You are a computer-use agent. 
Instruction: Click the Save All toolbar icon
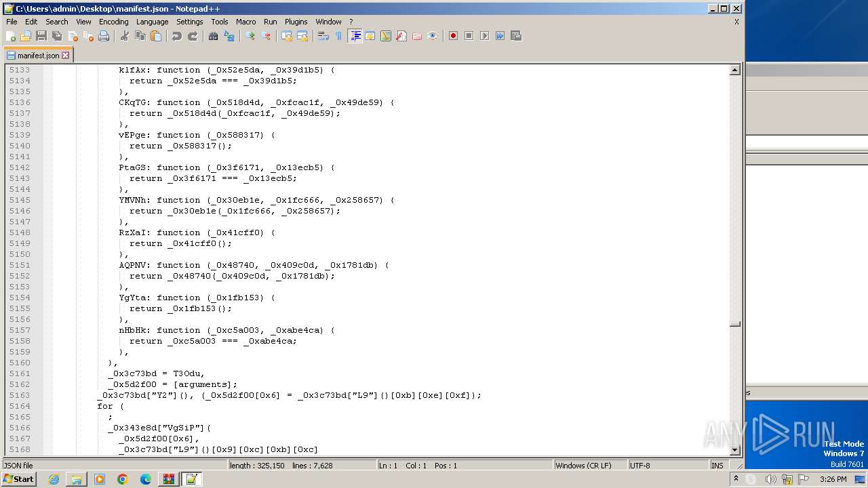(57, 36)
